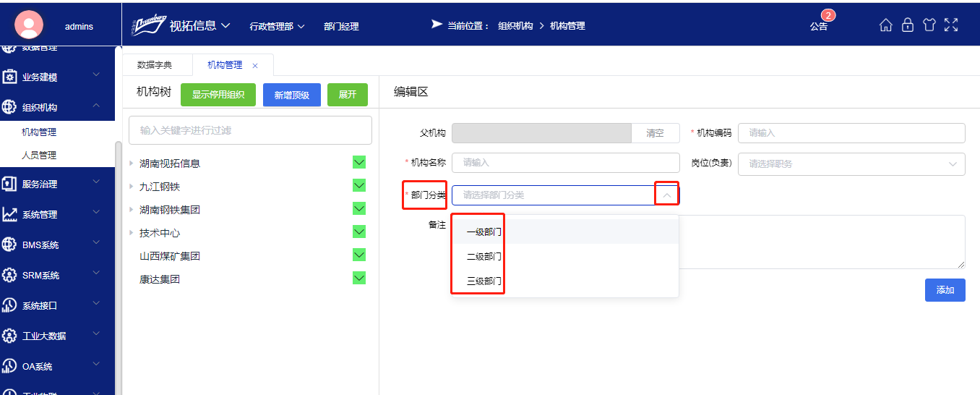Image resolution: width=980 pixels, height=395 pixels.
Task: Click the 显示停用组织 button
Action: (x=218, y=95)
